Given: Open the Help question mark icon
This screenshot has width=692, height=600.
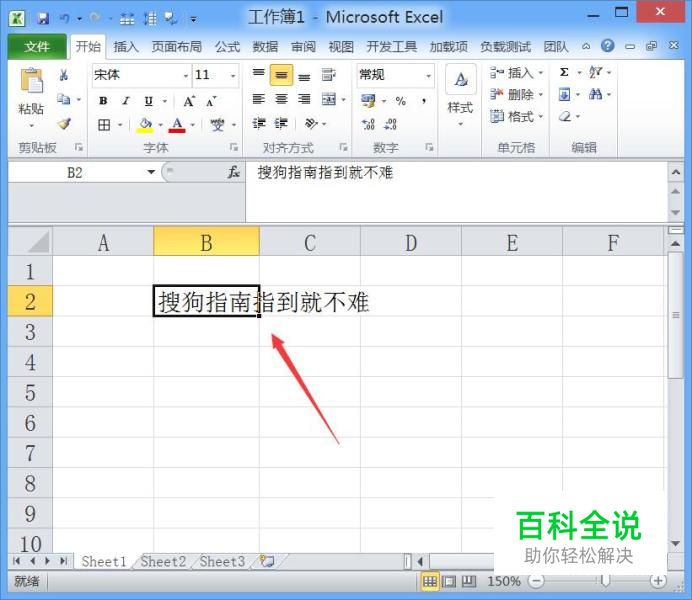Looking at the screenshot, I should [608, 45].
